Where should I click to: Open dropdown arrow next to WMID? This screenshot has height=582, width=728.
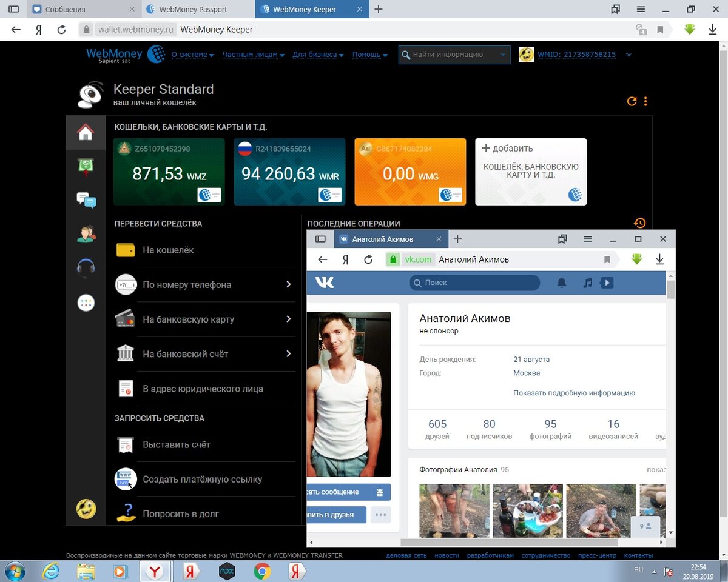pyautogui.click(x=629, y=55)
